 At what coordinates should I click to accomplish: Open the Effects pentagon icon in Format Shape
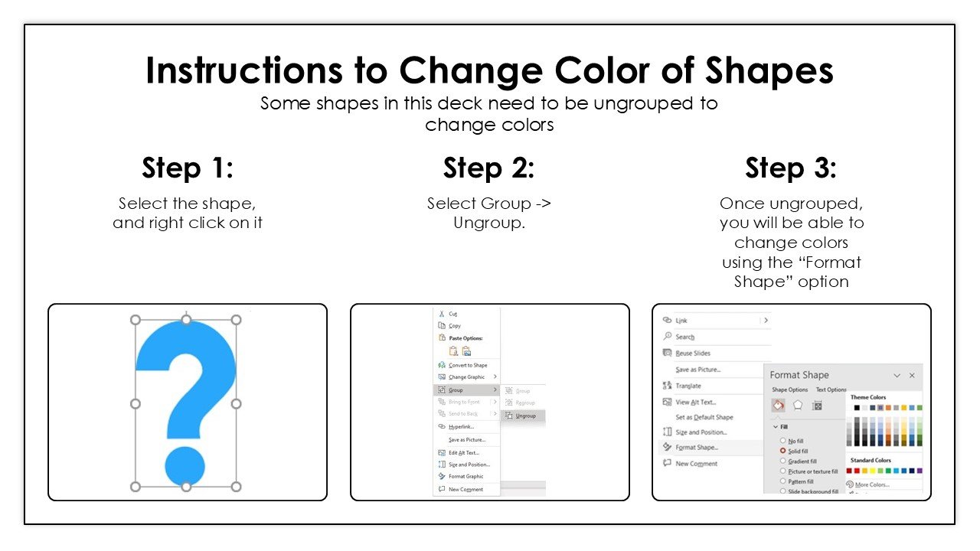[x=798, y=406]
